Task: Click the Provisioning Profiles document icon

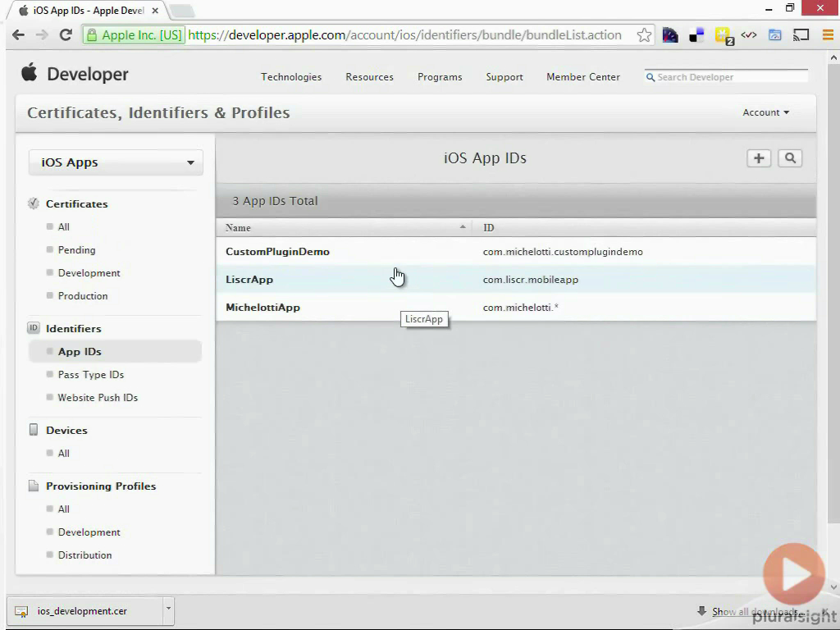Action: coord(33,486)
